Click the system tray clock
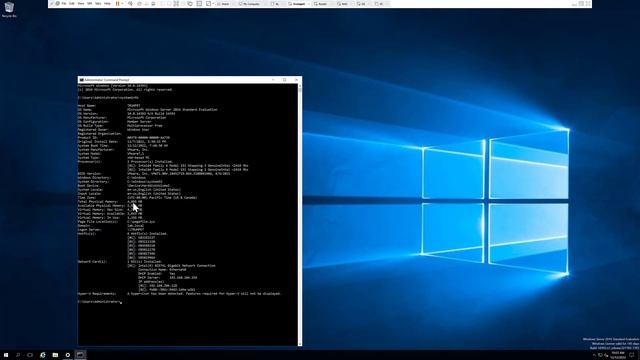Viewport: 640px width, 360px height. pyautogui.click(x=618, y=355)
